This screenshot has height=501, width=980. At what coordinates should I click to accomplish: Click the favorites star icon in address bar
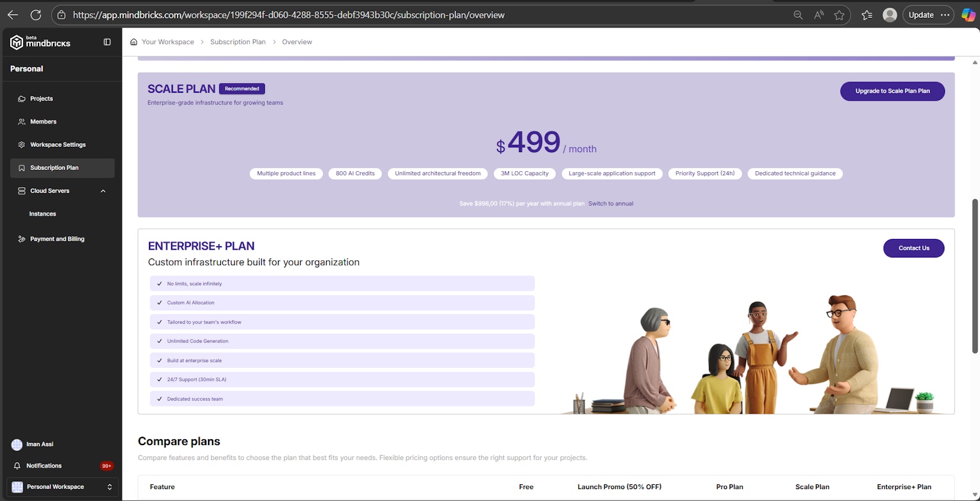click(839, 15)
